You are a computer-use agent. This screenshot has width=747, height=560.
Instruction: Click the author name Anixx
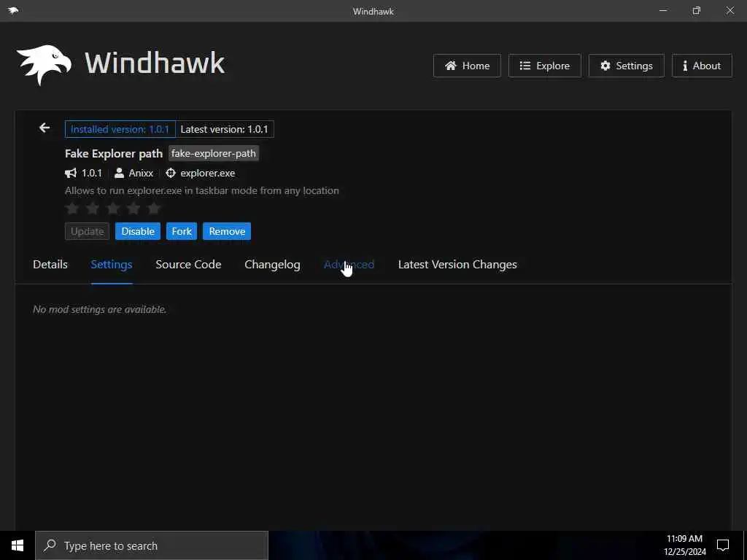click(x=141, y=173)
